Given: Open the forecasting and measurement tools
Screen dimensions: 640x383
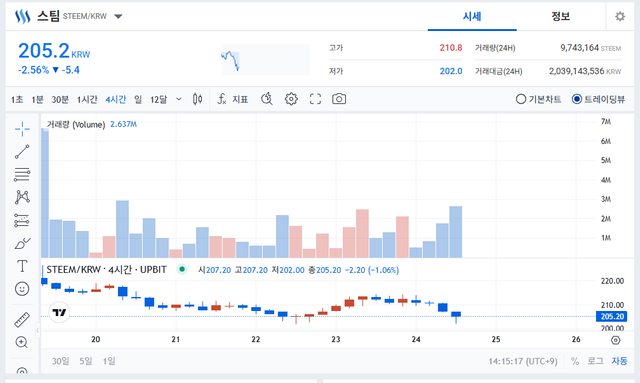Looking at the screenshot, I should click(x=22, y=220).
